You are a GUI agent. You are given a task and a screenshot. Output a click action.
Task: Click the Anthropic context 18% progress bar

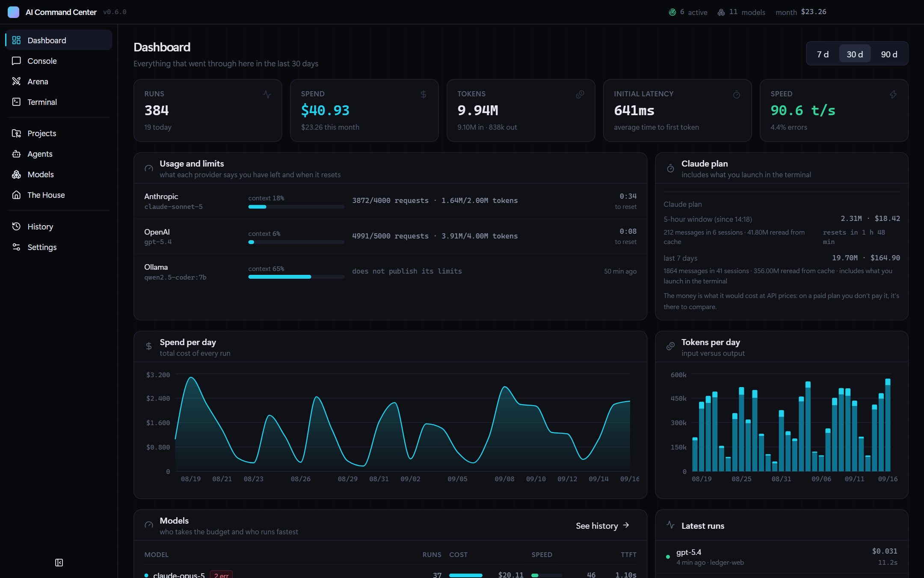296,207
